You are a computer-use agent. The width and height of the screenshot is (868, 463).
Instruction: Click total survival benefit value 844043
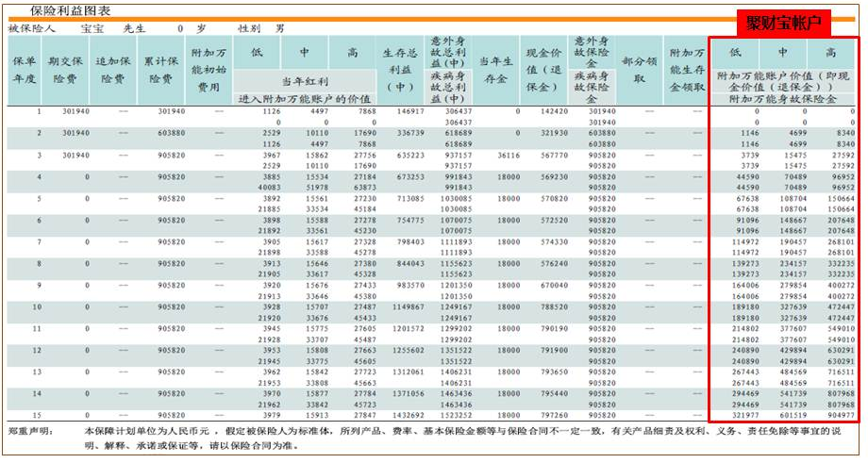pos(410,264)
